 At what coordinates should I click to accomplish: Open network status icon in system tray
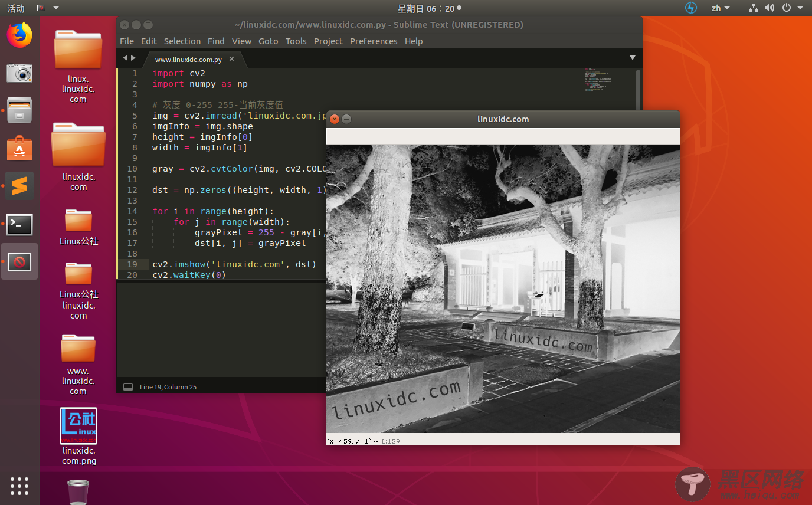pos(753,8)
